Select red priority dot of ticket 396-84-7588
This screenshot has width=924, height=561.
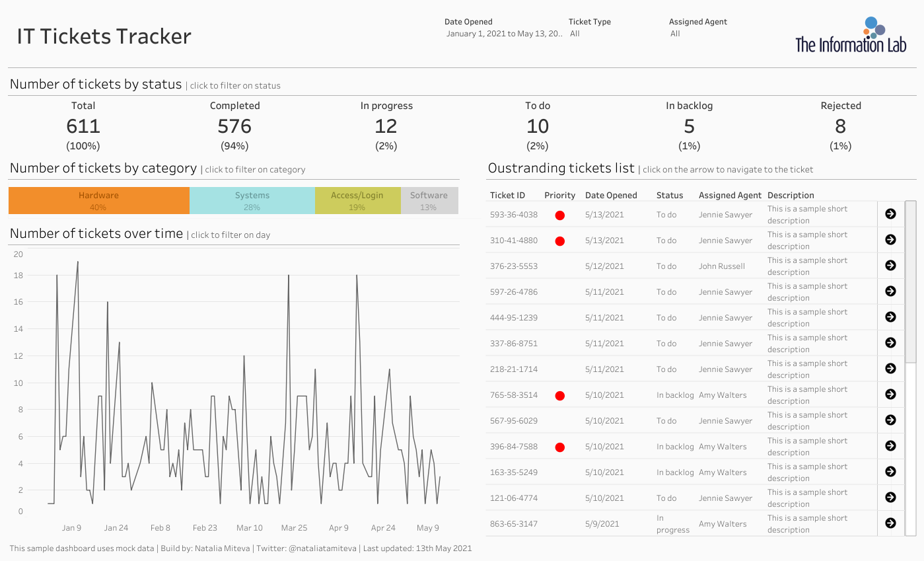pos(559,447)
